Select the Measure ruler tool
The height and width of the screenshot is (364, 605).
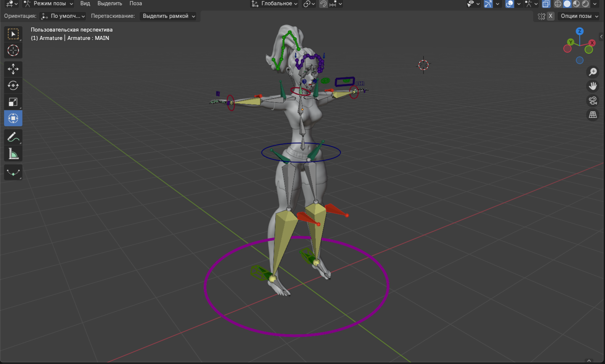coord(13,154)
